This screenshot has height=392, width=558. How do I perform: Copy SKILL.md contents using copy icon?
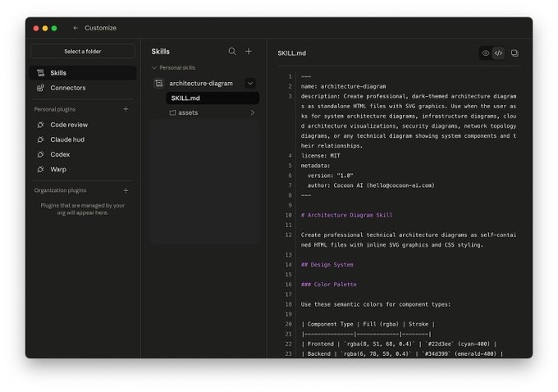[x=515, y=53]
